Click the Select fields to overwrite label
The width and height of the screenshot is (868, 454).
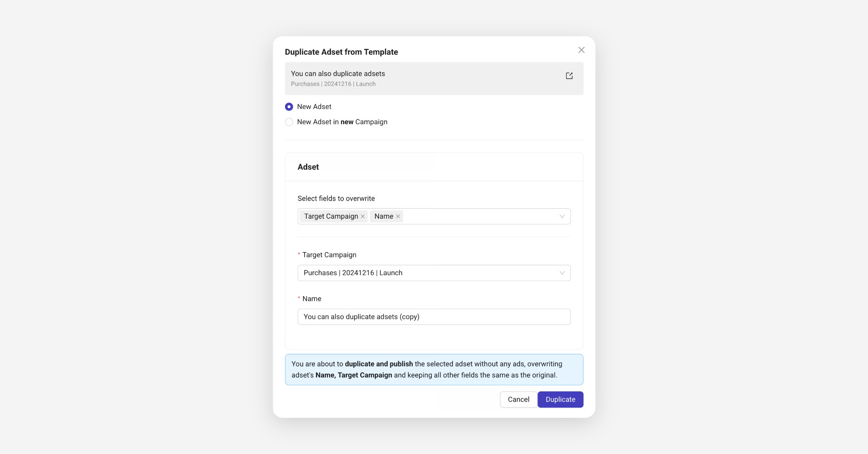point(336,198)
